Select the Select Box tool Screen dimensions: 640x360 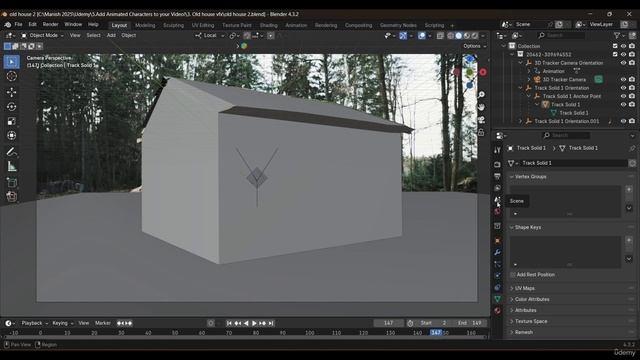click(11, 62)
